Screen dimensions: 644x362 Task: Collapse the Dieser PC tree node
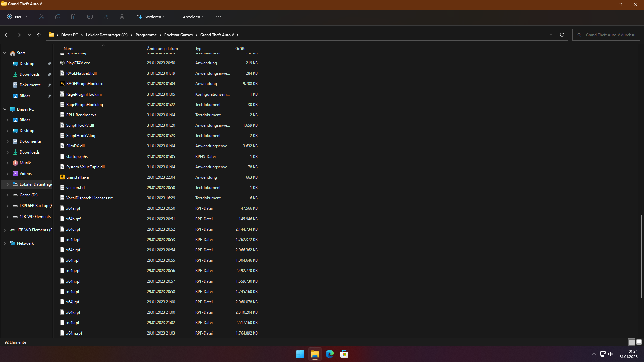coord(5,109)
